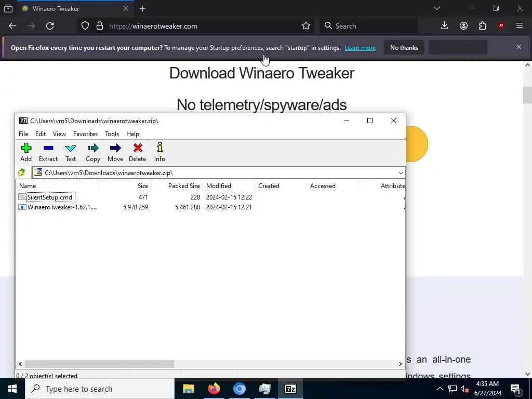Select the SilentSetup.cmd file
The image size is (532, 399).
pos(49,197)
